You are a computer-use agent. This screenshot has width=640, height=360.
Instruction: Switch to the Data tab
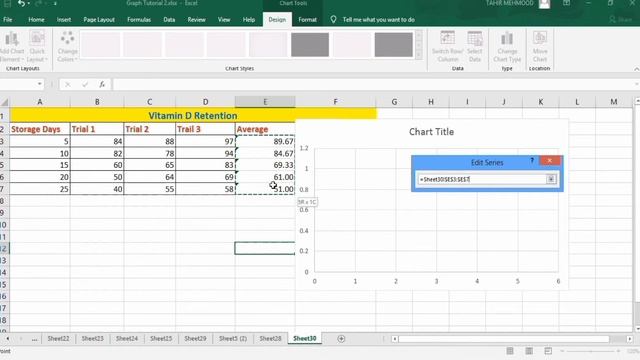(169, 20)
